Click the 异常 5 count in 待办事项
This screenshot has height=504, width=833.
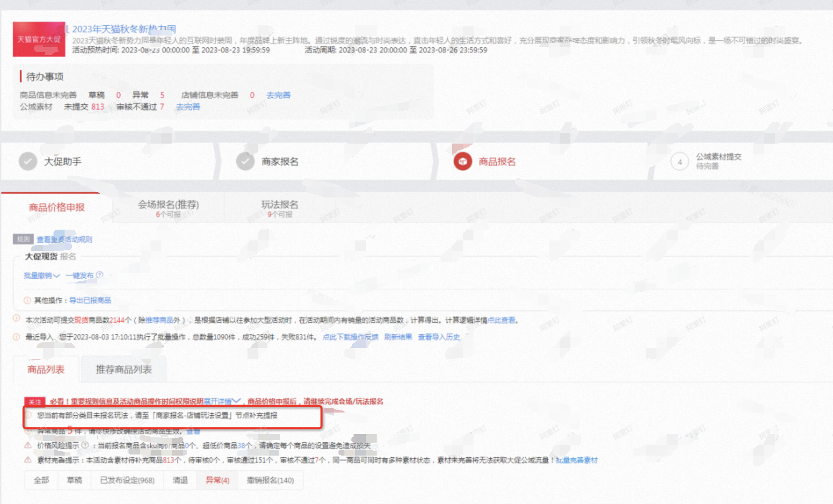tap(162, 95)
